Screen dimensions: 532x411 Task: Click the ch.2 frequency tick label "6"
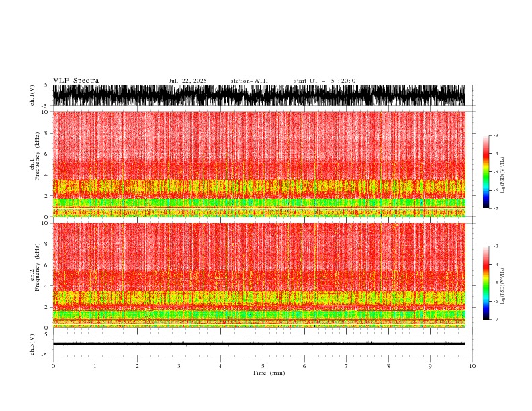(x=46, y=265)
